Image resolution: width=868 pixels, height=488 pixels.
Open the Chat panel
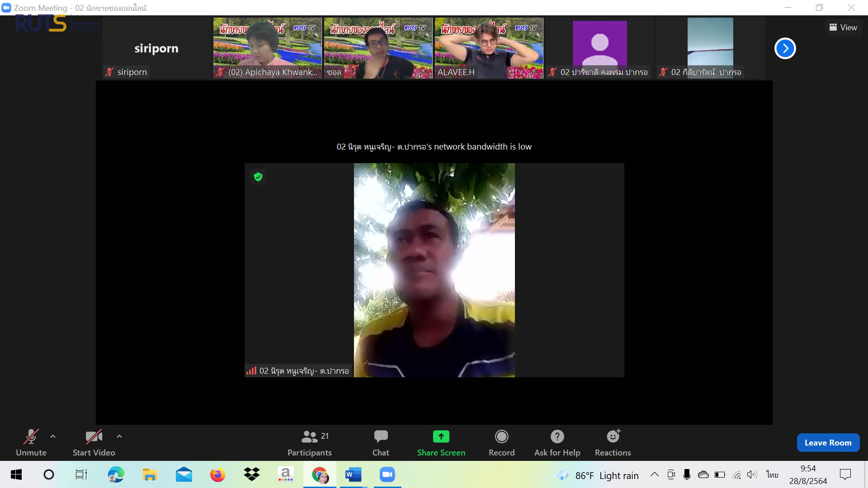(x=381, y=443)
